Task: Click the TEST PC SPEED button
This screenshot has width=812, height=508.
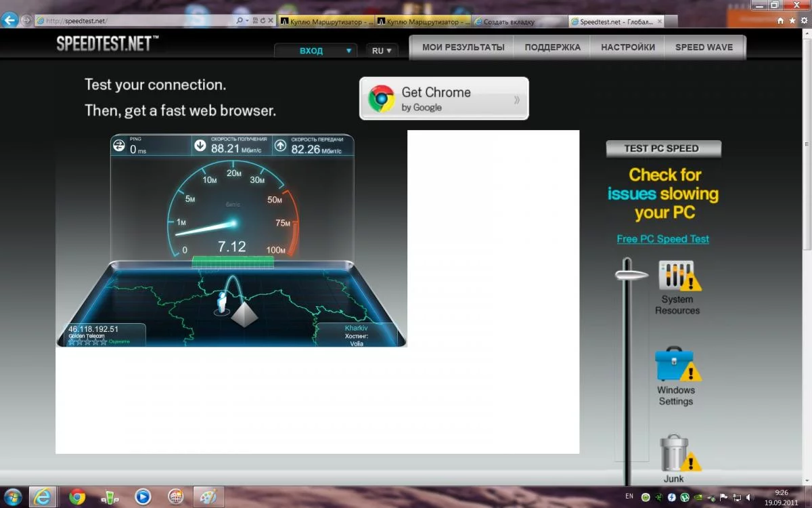Action: point(663,148)
